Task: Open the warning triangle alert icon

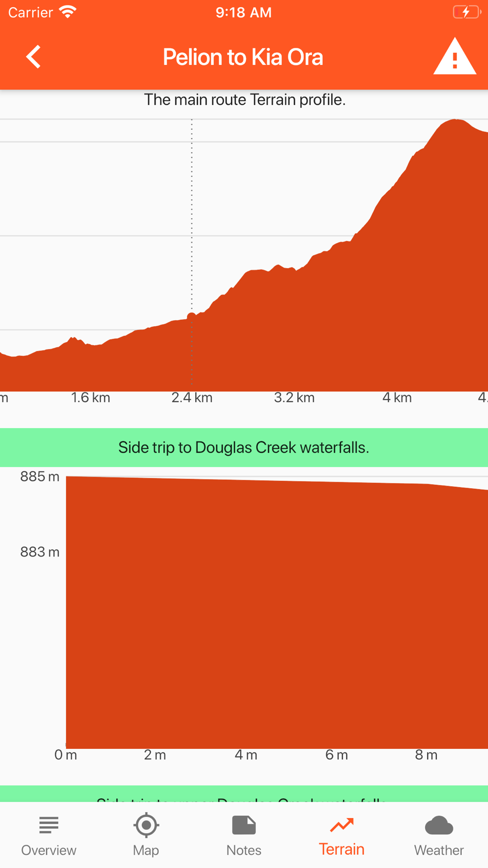Action: pyautogui.click(x=455, y=56)
